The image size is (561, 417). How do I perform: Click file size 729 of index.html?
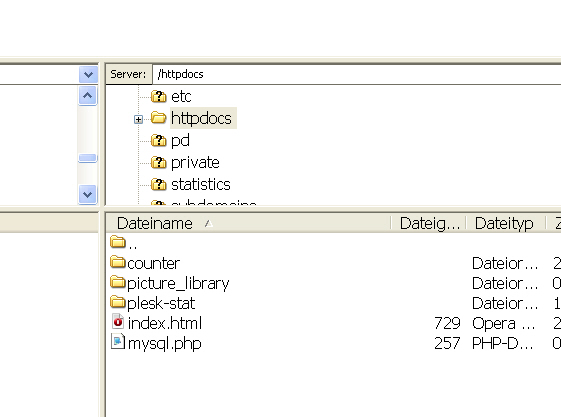point(447,324)
